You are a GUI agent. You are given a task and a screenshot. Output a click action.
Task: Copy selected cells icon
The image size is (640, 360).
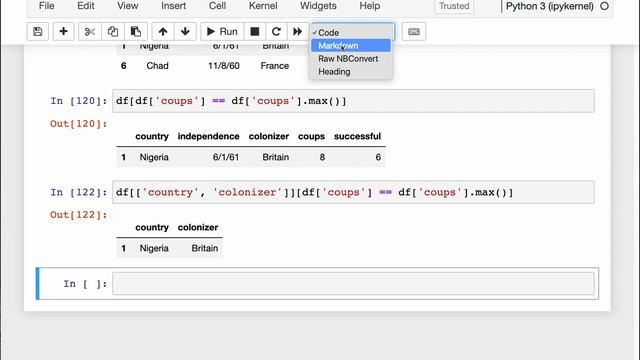click(x=113, y=31)
